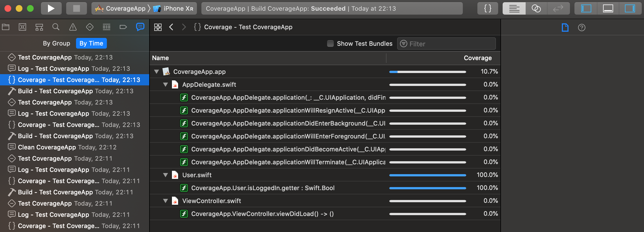The width and height of the screenshot is (644, 232).
Task: Select the applicationWillEnterForeground function row
Action: [x=325, y=136]
